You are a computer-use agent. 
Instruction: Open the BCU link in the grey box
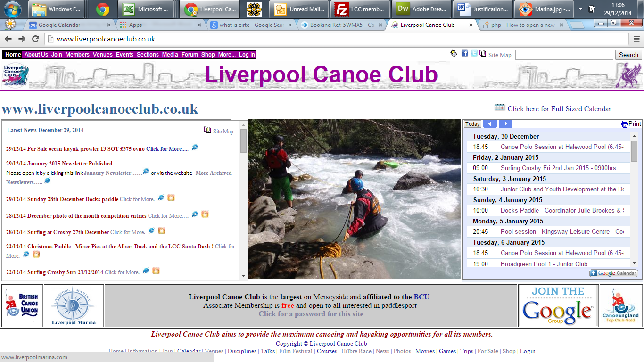[x=421, y=297]
